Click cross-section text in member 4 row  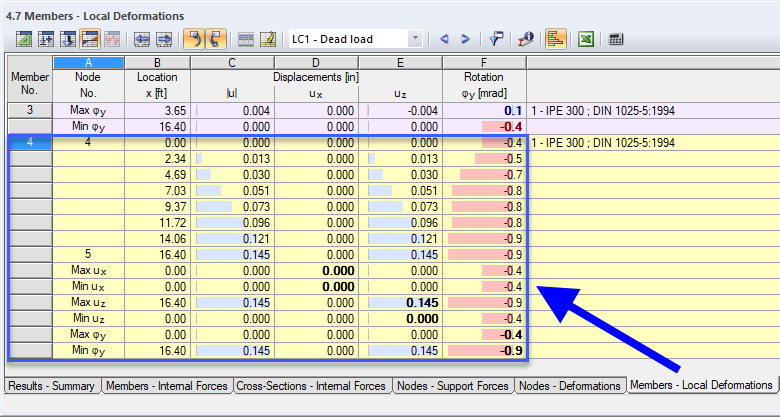tap(603, 143)
